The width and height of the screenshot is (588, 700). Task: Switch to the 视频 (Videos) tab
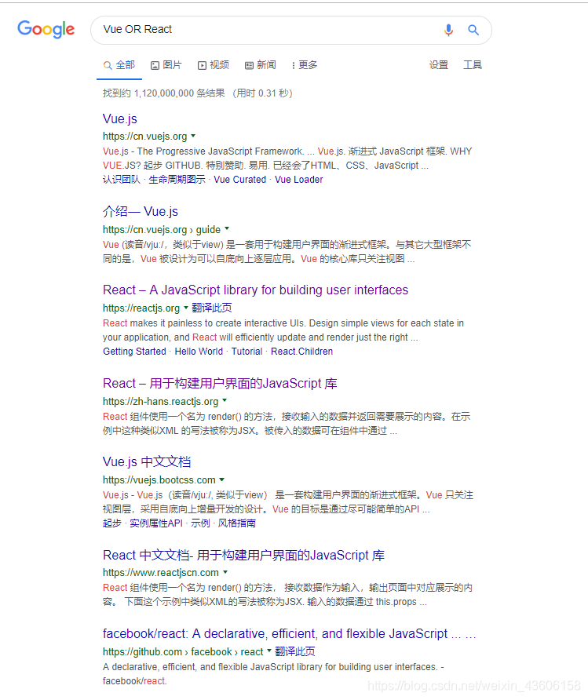[x=214, y=65]
